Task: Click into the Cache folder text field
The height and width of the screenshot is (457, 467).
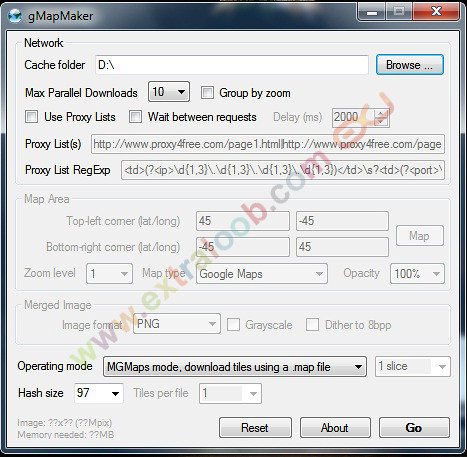Action: click(232, 65)
